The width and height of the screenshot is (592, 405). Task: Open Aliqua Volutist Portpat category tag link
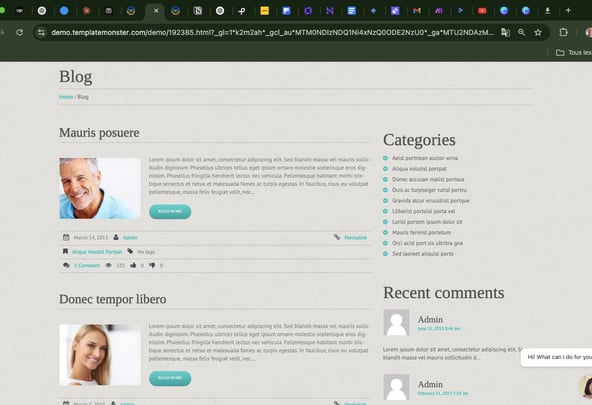point(97,252)
